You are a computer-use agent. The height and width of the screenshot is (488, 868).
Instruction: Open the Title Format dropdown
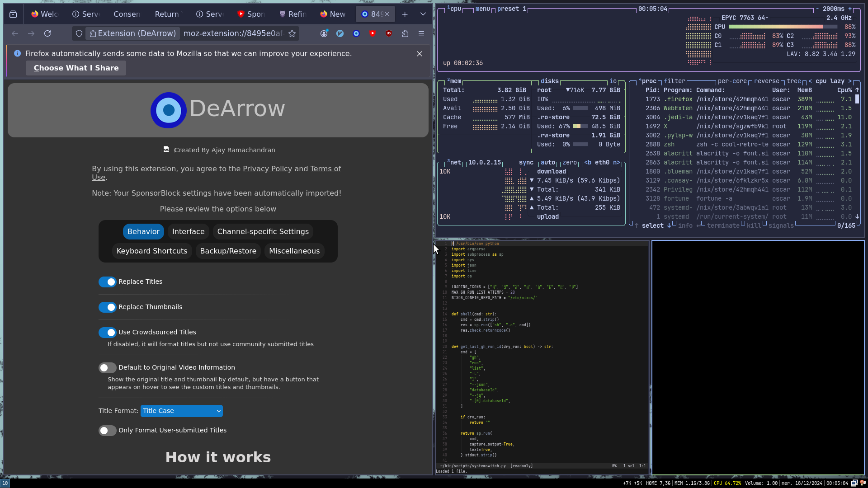[182, 411]
